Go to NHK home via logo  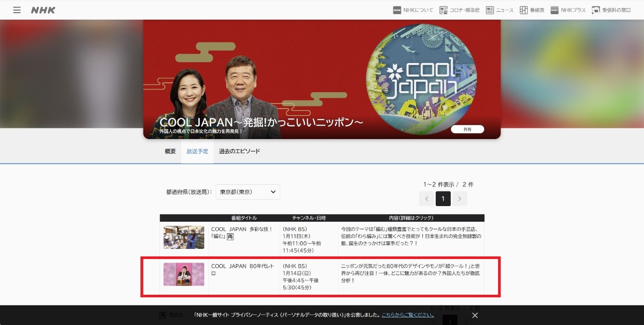(43, 10)
